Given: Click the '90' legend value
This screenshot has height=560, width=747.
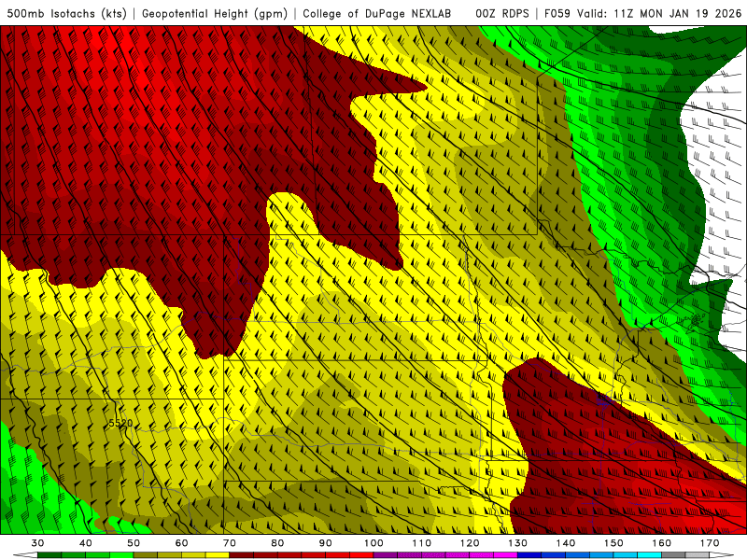Looking at the screenshot, I should pos(325,543).
